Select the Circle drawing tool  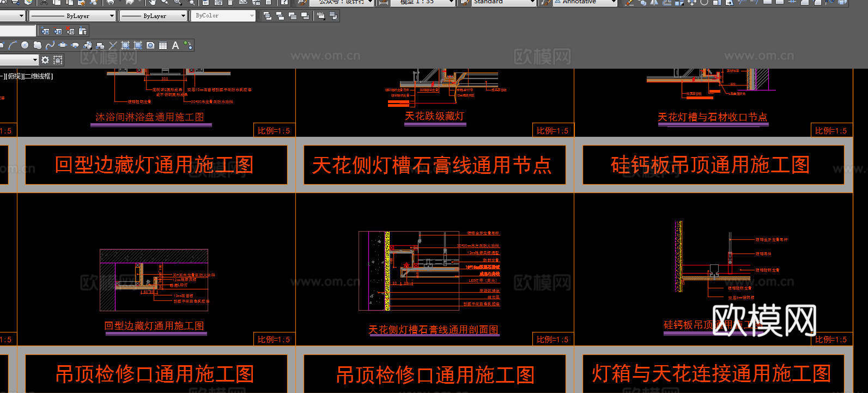[25, 45]
